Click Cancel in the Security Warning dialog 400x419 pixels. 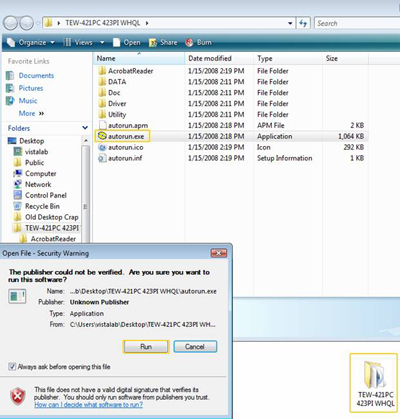pyautogui.click(x=195, y=347)
